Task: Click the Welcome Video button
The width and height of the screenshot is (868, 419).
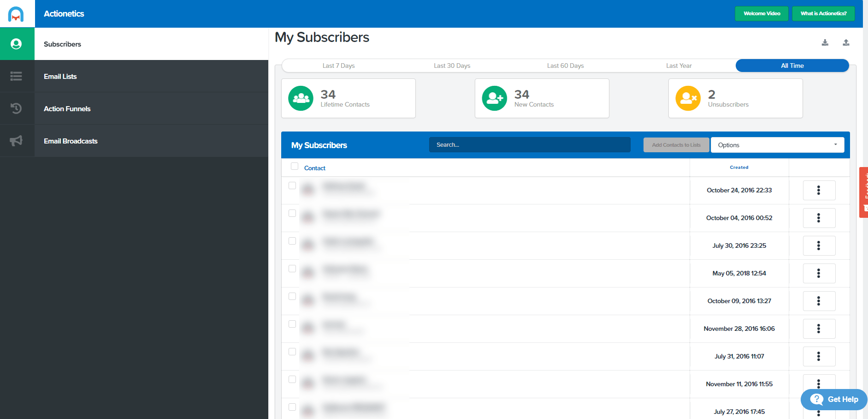Action: [x=762, y=13]
